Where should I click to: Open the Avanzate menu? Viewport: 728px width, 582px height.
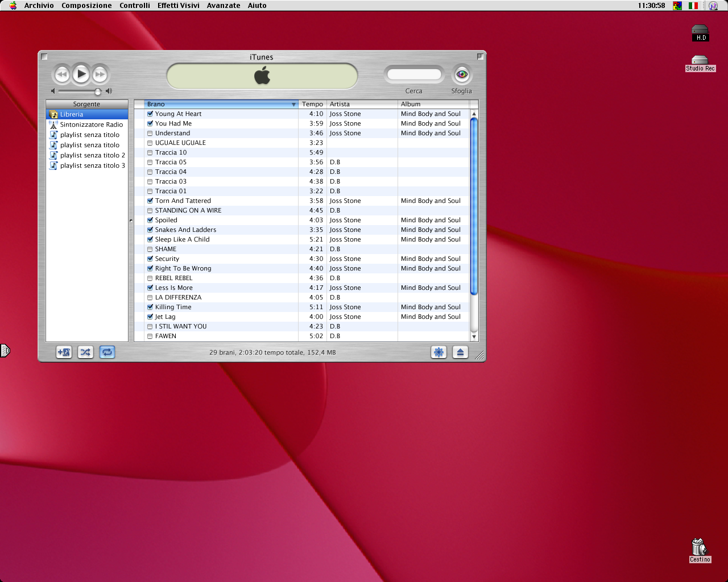click(224, 5)
